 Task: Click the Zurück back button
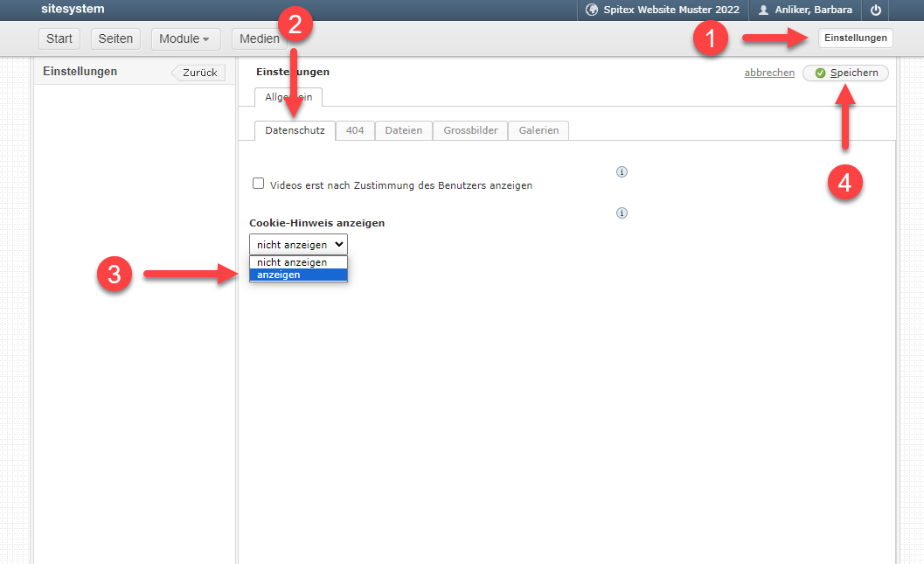pyautogui.click(x=198, y=73)
